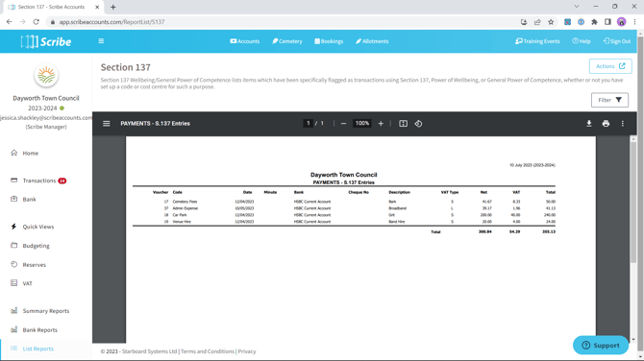
Task: Open the Starboard Systems Ltd link
Action: click(149, 351)
